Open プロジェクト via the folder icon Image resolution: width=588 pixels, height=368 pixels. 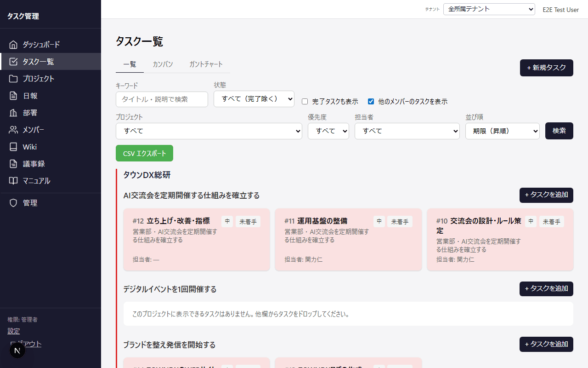coord(13,78)
